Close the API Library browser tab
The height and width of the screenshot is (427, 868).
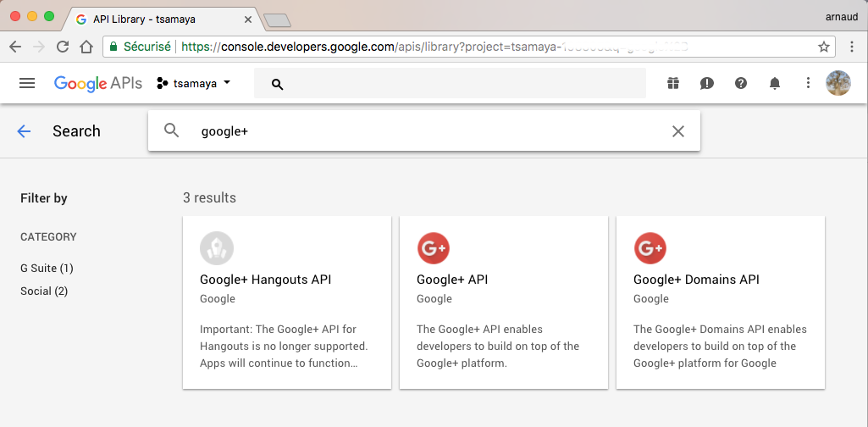click(247, 19)
